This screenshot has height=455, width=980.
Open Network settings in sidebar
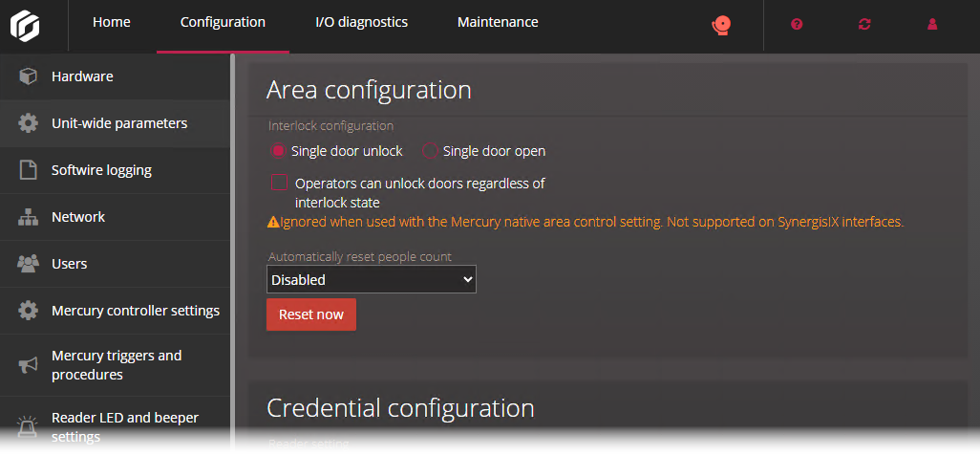[115, 217]
